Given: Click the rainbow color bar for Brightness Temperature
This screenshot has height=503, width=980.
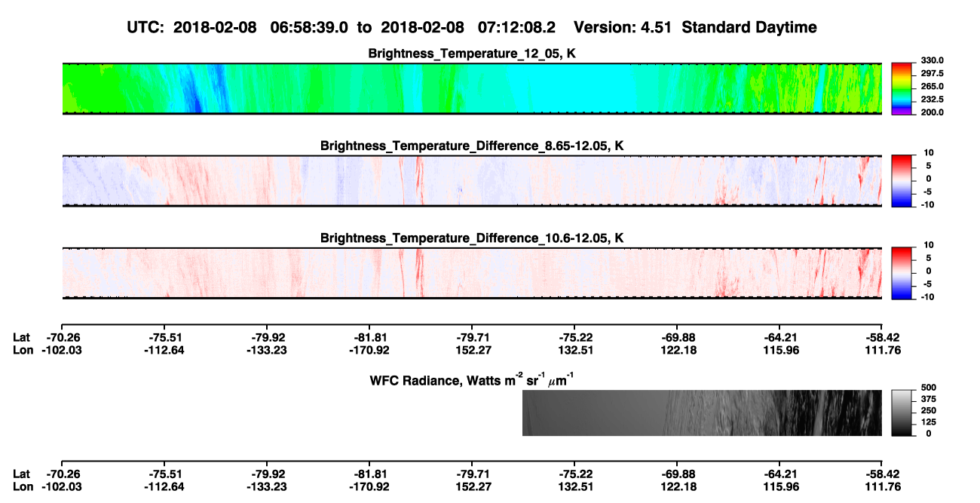Looking at the screenshot, I should pos(901,87).
